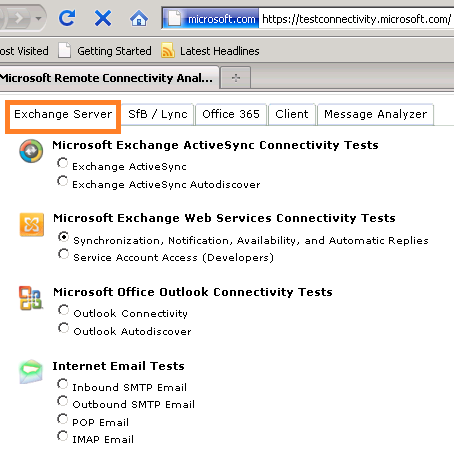The height and width of the screenshot is (475, 454).
Task: Switch to the Client tab
Action: pyautogui.click(x=292, y=114)
